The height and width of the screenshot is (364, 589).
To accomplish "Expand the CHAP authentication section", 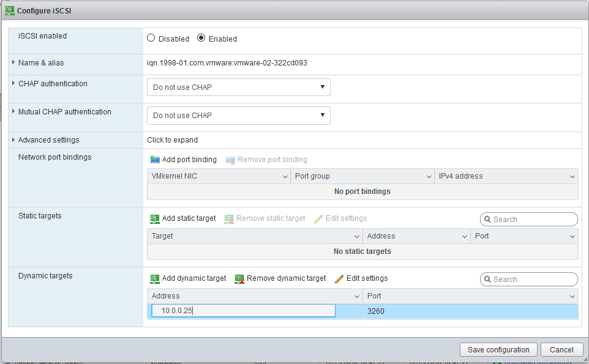I will [x=13, y=83].
